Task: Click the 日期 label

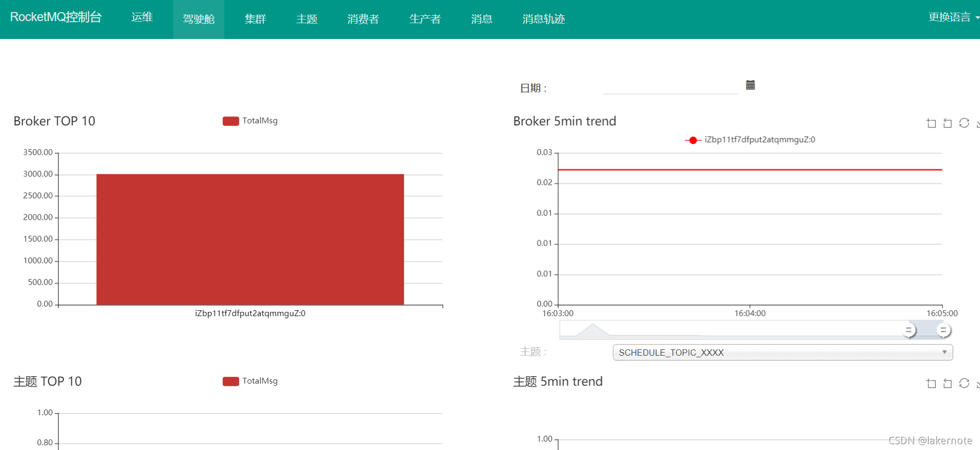Action: pyautogui.click(x=533, y=88)
